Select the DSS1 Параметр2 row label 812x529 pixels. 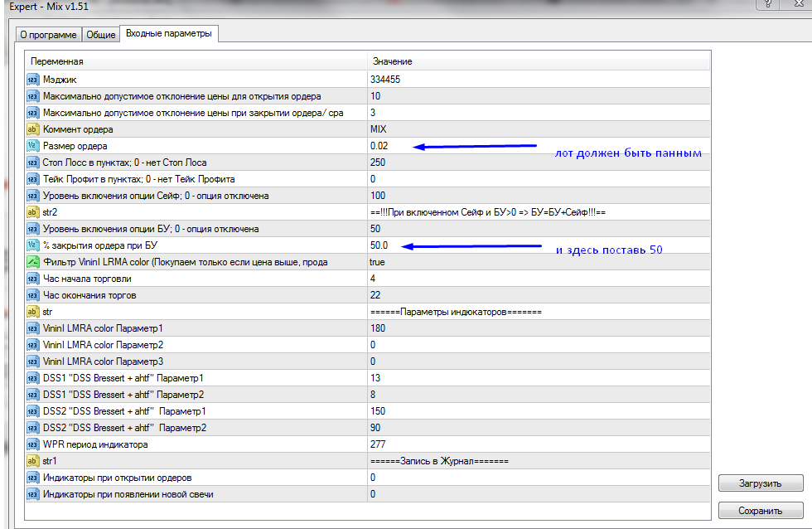click(x=123, y=395)
